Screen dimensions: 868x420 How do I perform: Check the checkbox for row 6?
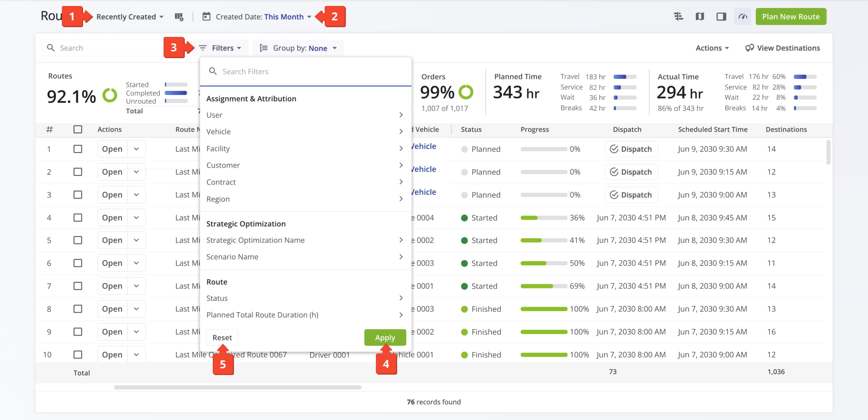click(x=78, y=263)
